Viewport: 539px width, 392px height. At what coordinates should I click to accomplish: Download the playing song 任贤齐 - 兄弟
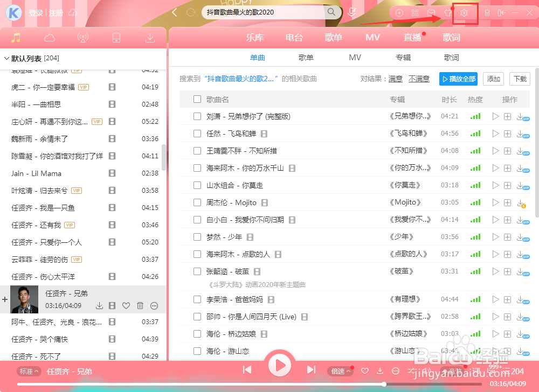pos(99,305)
